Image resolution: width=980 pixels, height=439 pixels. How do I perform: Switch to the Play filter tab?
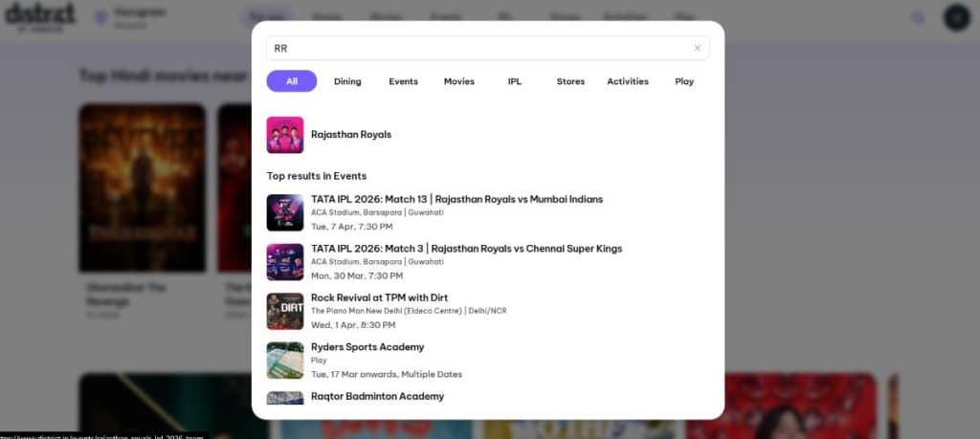(684, 81)
